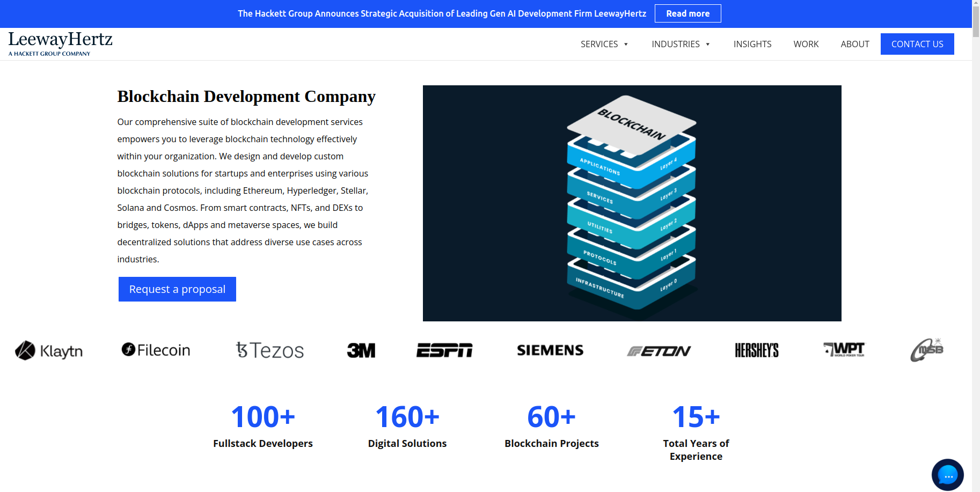Open the SERVICES menu
This screenshot has height=492, width=980.
tap(599, 44)
